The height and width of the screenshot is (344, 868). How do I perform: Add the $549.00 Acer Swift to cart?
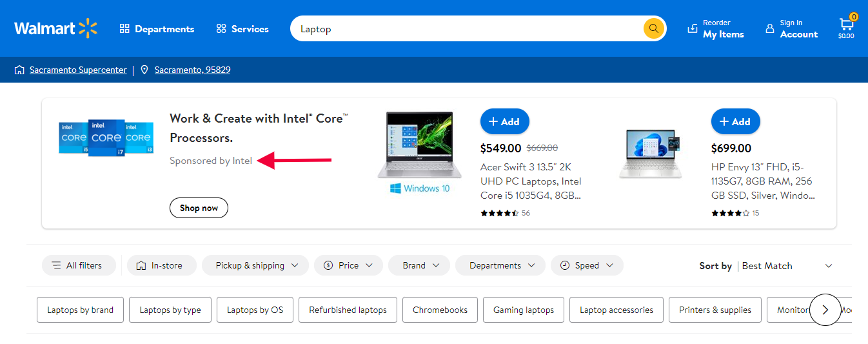(504, 121)
